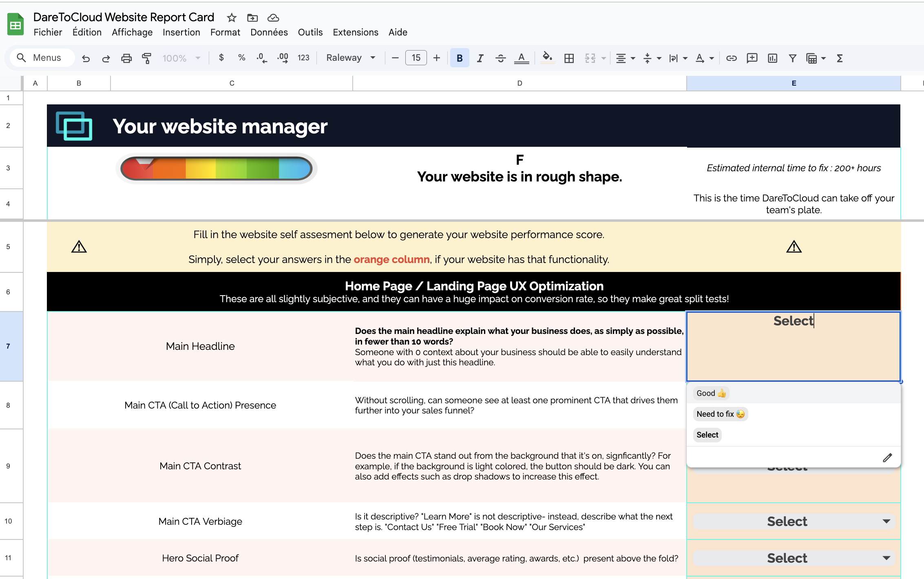Choose 'Good 👍' from the validation list

pyautogui.click(x=711, y=393)
